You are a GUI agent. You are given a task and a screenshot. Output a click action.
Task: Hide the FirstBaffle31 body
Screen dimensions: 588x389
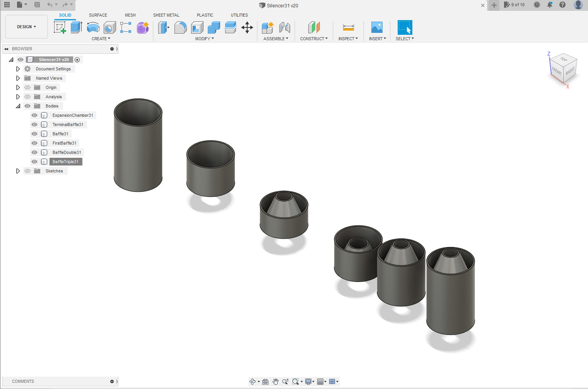[x=34, y=143]
